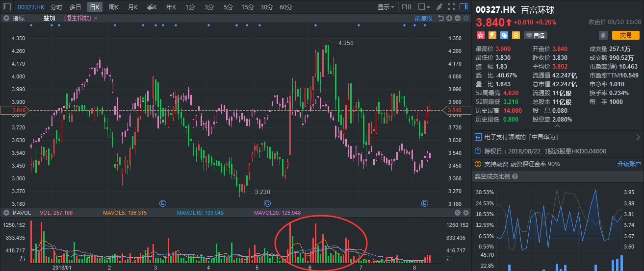The image size is (644, 271).
Task: Click the 交易 trade button
Action: point(626,35)
